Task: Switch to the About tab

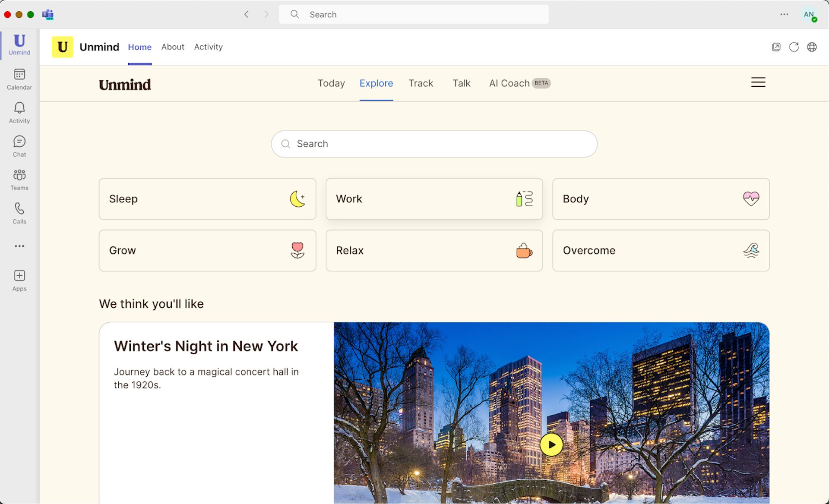Action: click(173, 47)
